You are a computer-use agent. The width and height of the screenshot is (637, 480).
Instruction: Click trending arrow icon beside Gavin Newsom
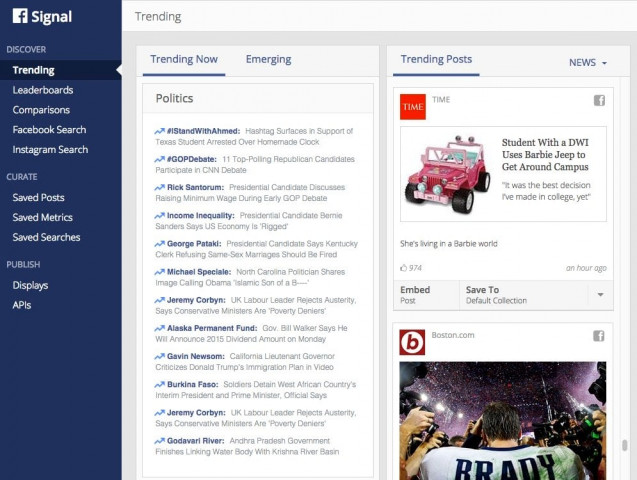click(x=159, y=356)
